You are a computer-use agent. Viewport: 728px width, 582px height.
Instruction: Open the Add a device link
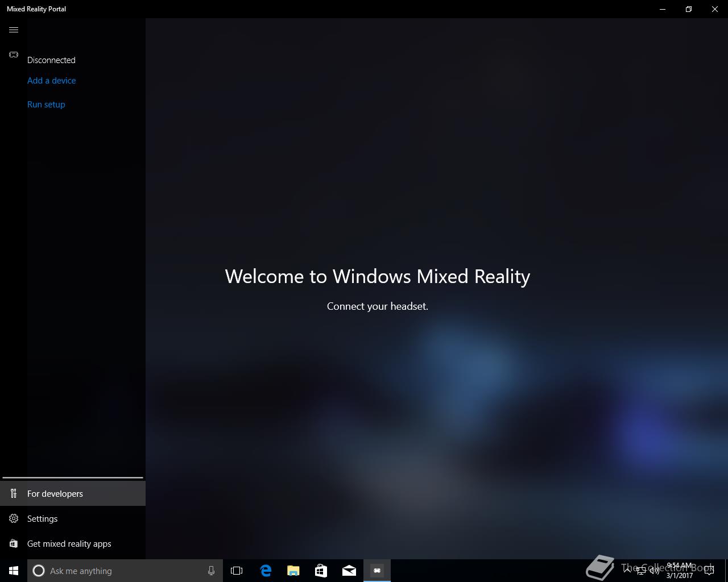(52, 81)
